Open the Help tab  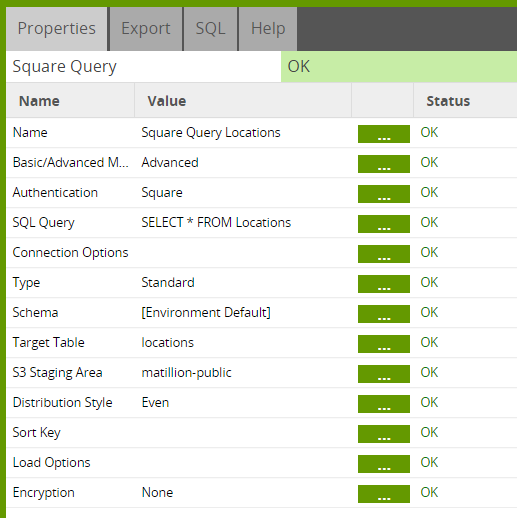(x=268, y=29)
